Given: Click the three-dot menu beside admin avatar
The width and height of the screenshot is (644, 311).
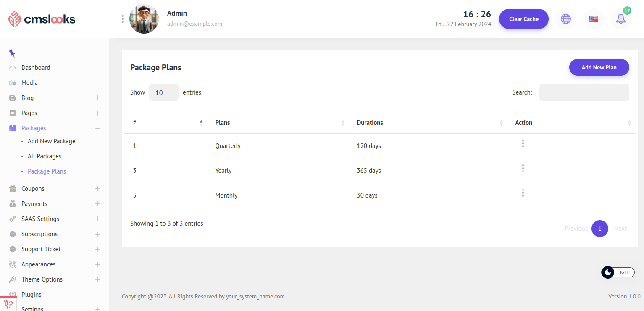Looking at the screenshot, I should point(123,19).
